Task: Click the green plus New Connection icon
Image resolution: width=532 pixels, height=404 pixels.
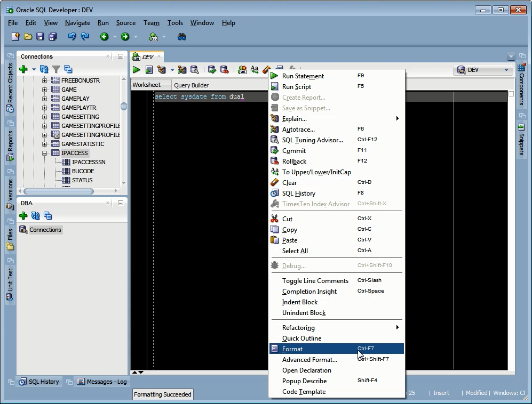Action: pos(23,69)
